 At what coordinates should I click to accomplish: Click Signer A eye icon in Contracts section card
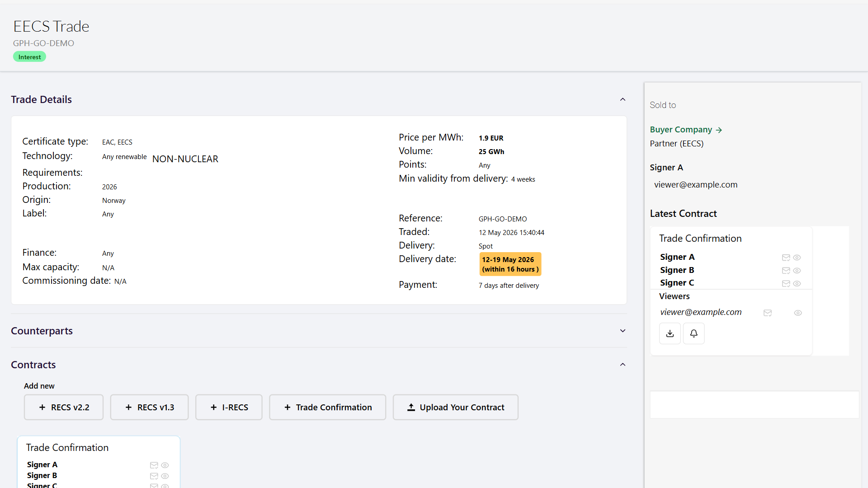tap(165, 465)
